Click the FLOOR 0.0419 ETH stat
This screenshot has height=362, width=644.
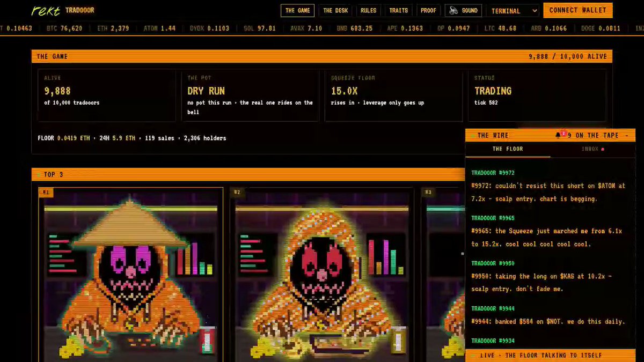point(64,138)
